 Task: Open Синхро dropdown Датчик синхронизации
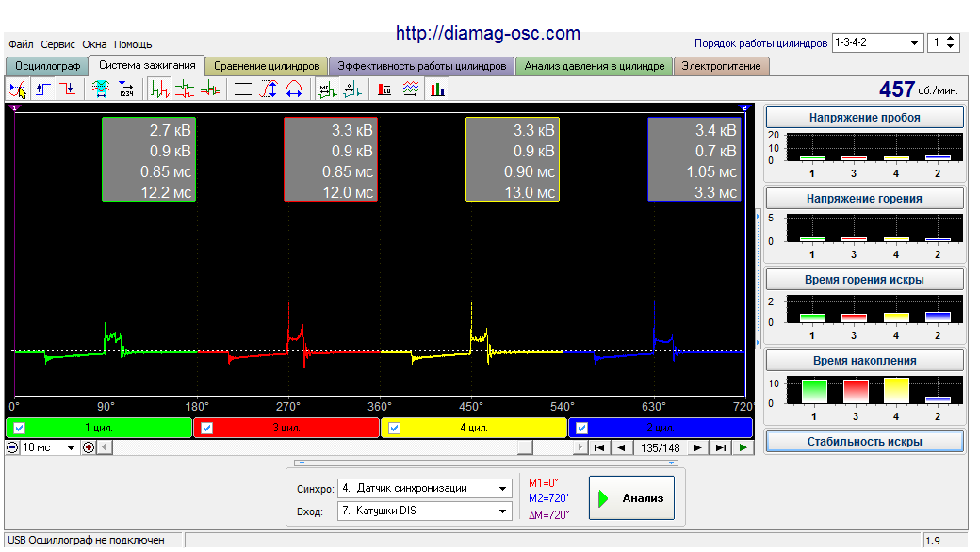(x=424, y=488)
